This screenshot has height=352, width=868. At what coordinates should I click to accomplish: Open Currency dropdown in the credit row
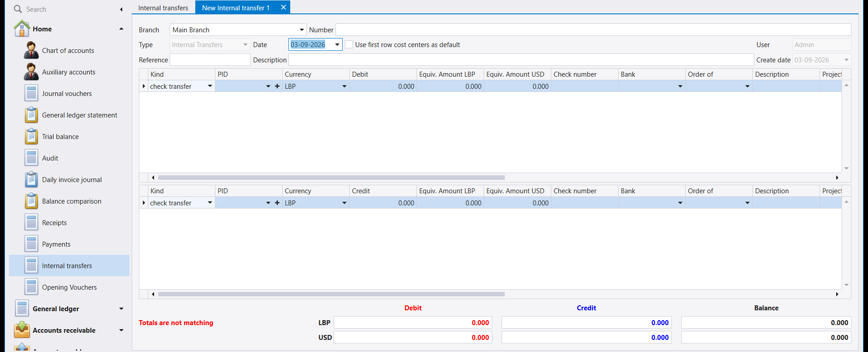344,203
